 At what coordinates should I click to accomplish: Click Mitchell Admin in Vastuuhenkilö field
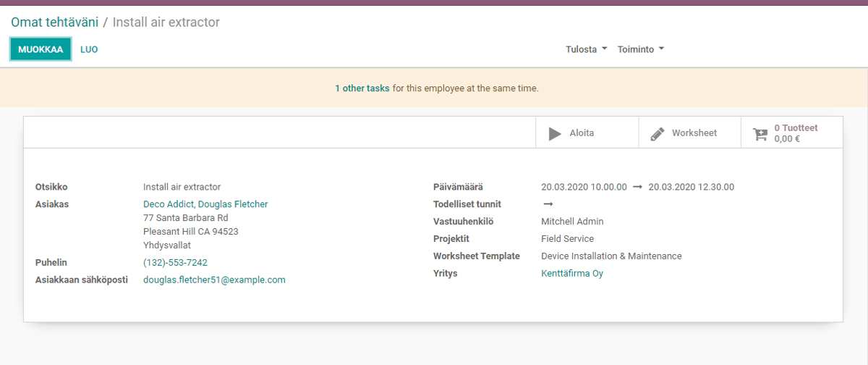(x=572, y=222)
